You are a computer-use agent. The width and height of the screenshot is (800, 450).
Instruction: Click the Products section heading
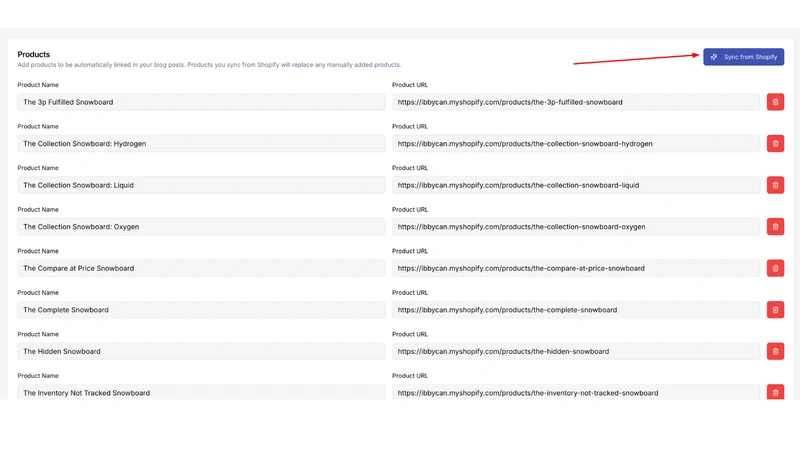[x=34, y=54]
